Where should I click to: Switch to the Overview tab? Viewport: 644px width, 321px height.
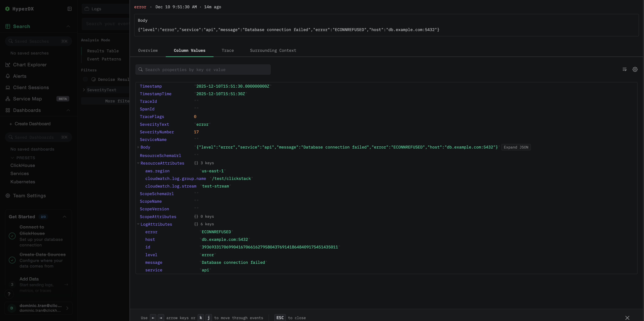[x=148, y=50]
